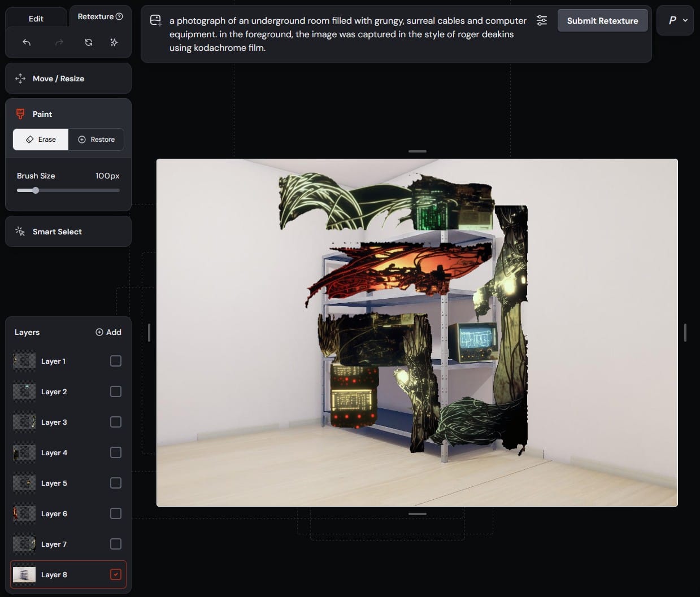The image size is (700, 597).
Task: Click the add image prompt icon
Action: [155, 21]
